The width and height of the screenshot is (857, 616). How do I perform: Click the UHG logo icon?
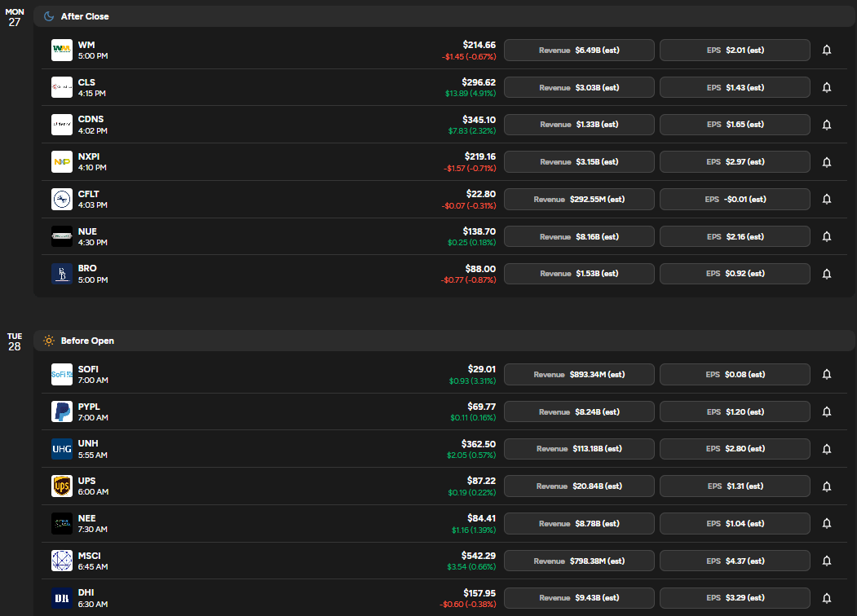pos(62,449)
